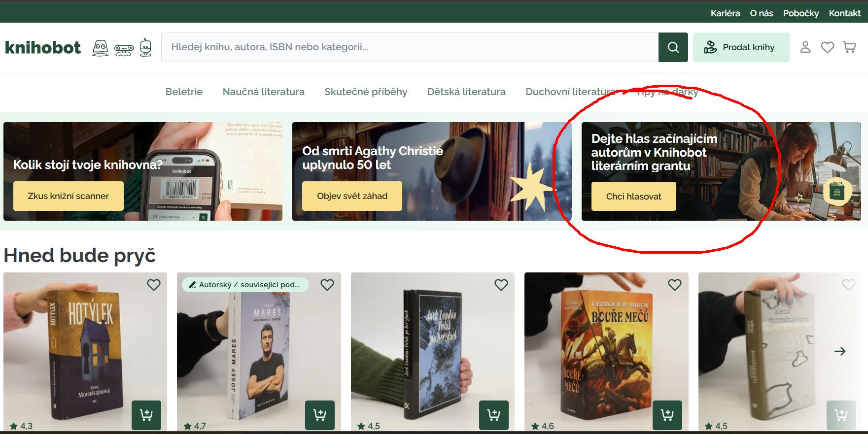Add the Jack London book to cart
Image resolution: width=868 pixels, height=434 pixels.
pyautogui.click(x=494, y=415)
